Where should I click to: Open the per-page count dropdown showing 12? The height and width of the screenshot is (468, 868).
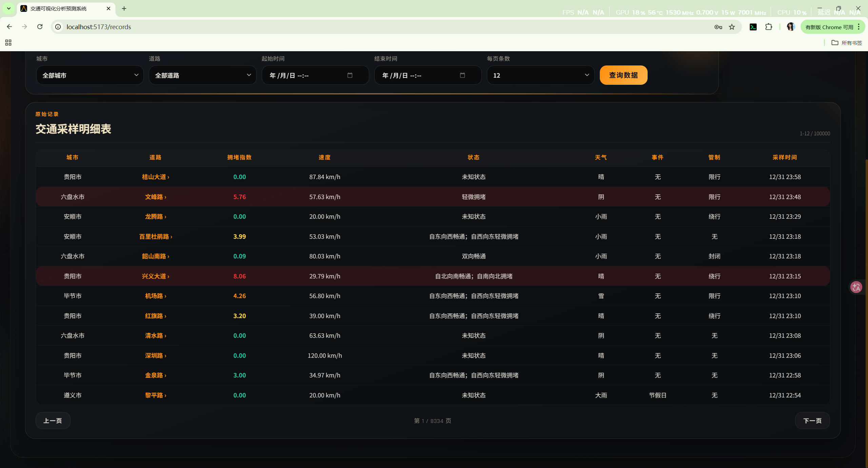tap(540, 75)
